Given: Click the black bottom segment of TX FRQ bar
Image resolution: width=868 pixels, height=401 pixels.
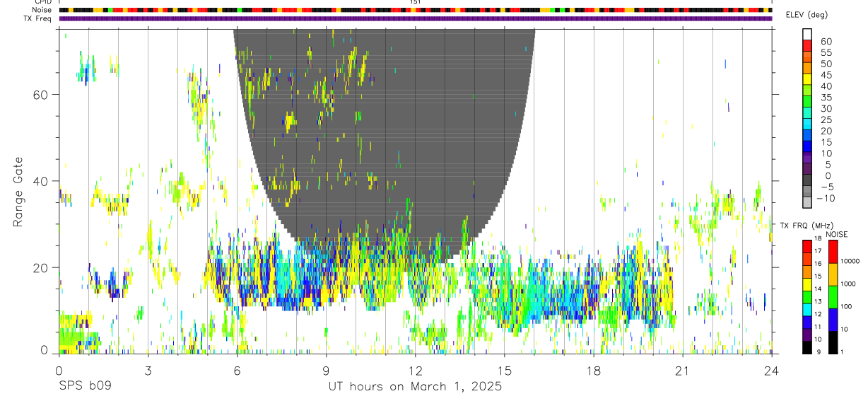Looking at the screenshot, I should [x=807, y=347].
